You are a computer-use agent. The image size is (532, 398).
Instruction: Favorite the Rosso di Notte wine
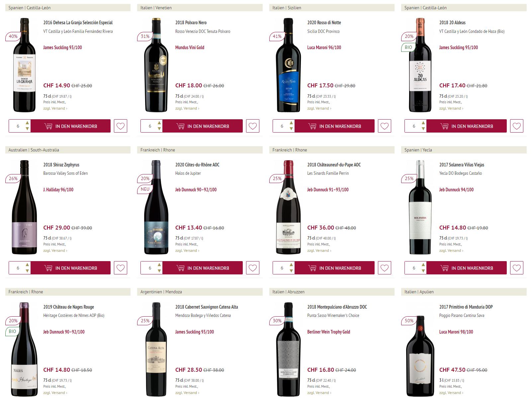pos(385,126)
